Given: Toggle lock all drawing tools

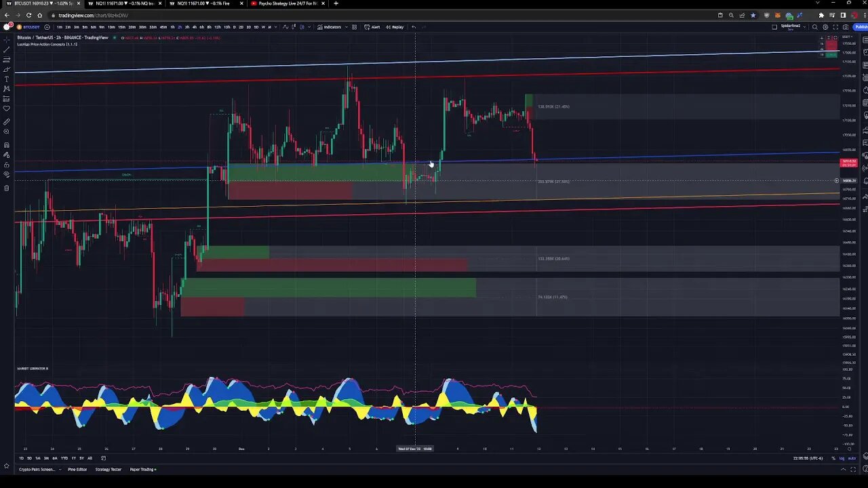Looking at the screenshot, I should click(x=7, y=165).
